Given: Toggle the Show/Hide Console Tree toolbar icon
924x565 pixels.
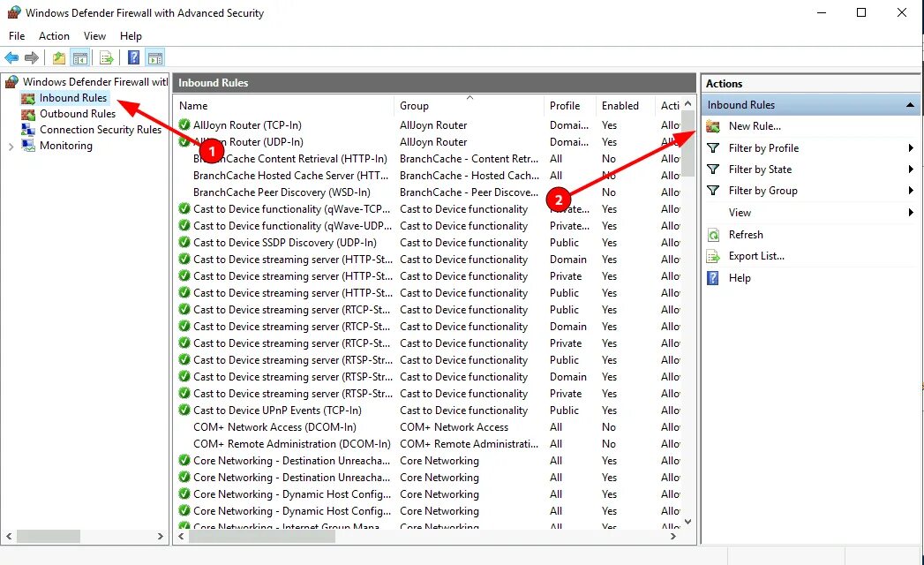Looking at the screenshot, I should pos(80,57).
